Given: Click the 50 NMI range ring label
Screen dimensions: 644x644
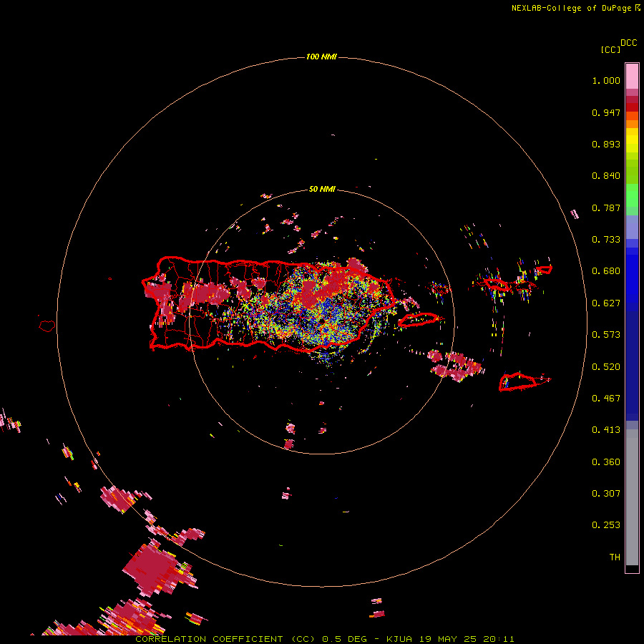Looking at the screenshot, I should tap(322, 190).
